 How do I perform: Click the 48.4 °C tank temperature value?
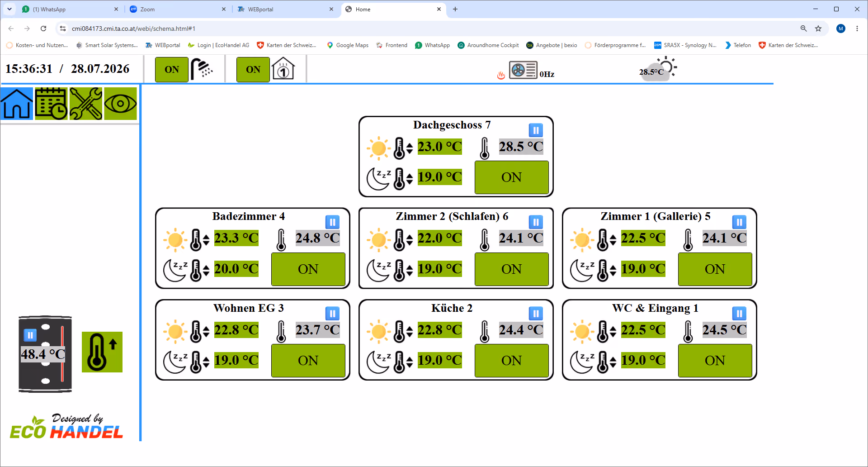click(43, 354)
